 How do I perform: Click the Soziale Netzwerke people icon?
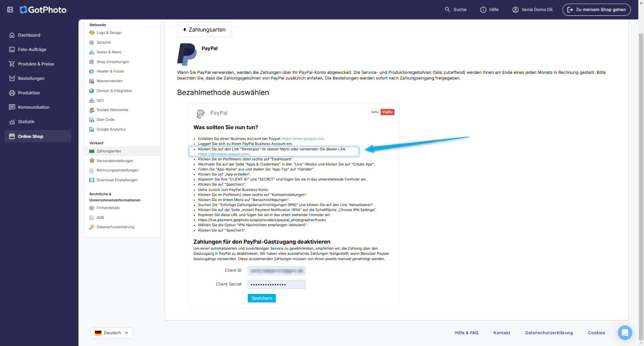(x=92, y=110)
